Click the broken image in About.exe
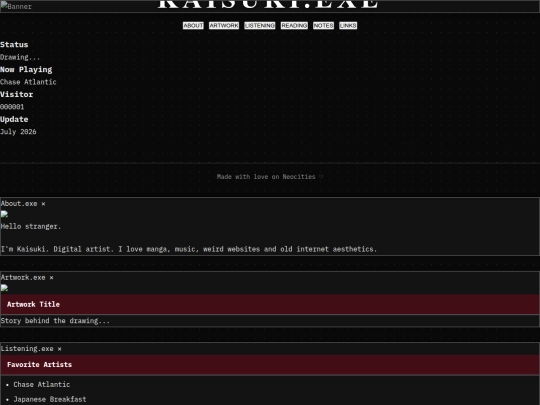The width and height of the screenshot is (540, 405). click(x=4, y=215)
